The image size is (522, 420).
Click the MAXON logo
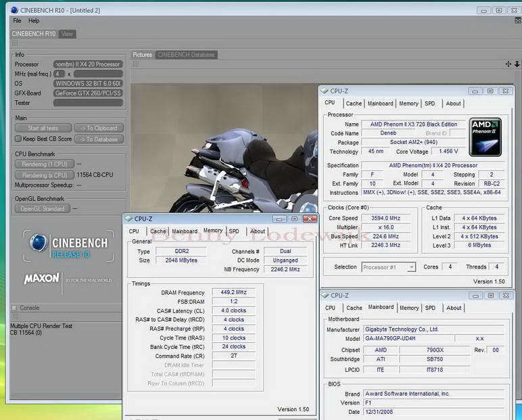click(42, 278)
